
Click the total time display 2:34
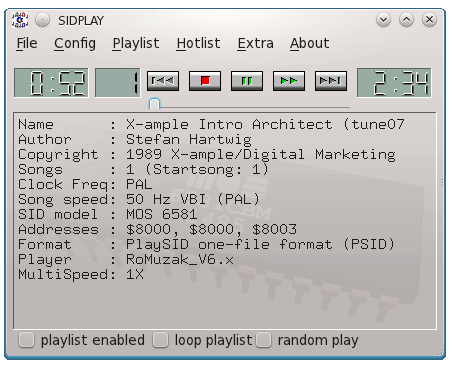394,83
